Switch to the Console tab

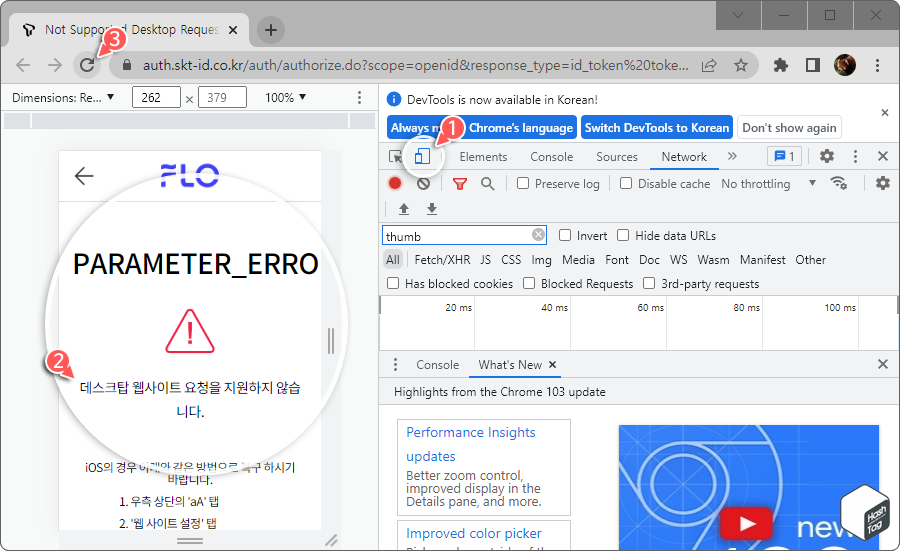552,157
